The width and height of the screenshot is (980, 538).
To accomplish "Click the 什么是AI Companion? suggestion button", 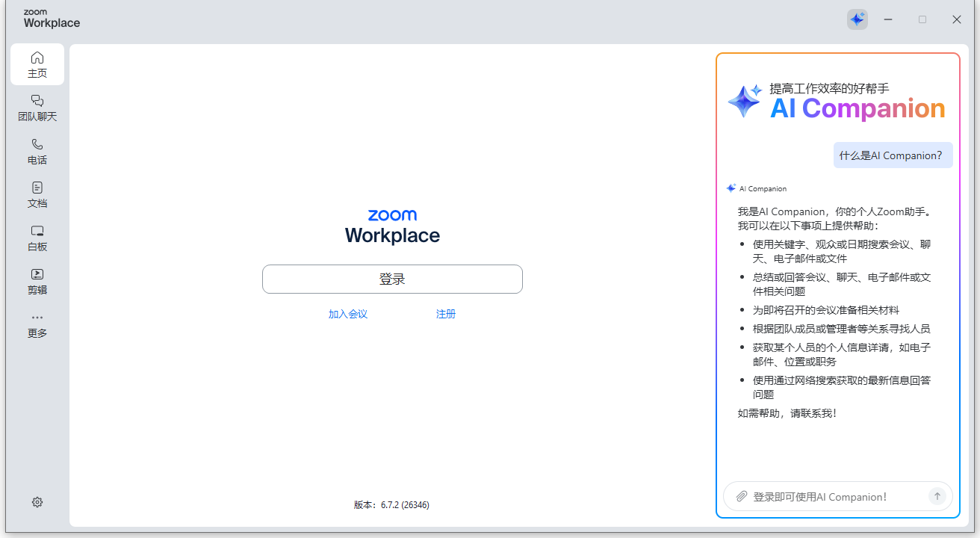I will click(893, 155).
